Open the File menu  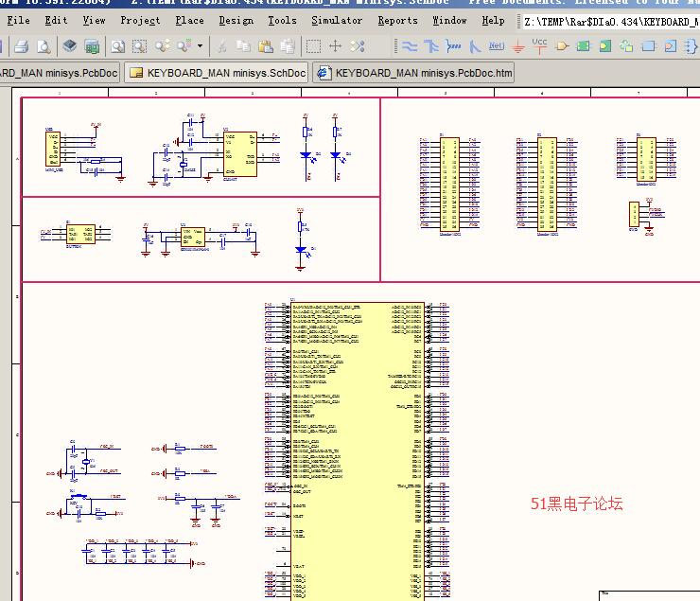18,21
